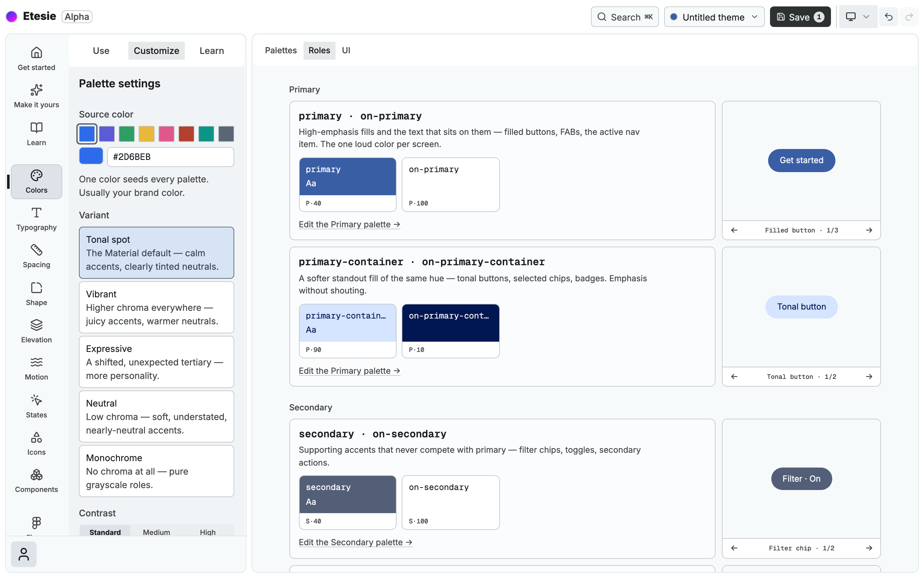The height and width of the screenshot is (578, 924).
Task: Go to the Typography section
Action: pos(36,219)
